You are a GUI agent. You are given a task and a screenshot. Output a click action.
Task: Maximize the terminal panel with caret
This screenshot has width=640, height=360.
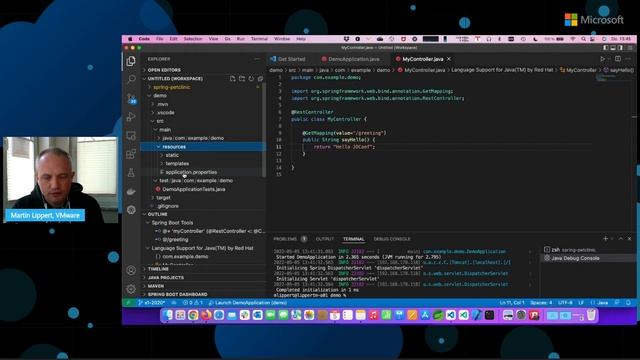click(621, 239)
